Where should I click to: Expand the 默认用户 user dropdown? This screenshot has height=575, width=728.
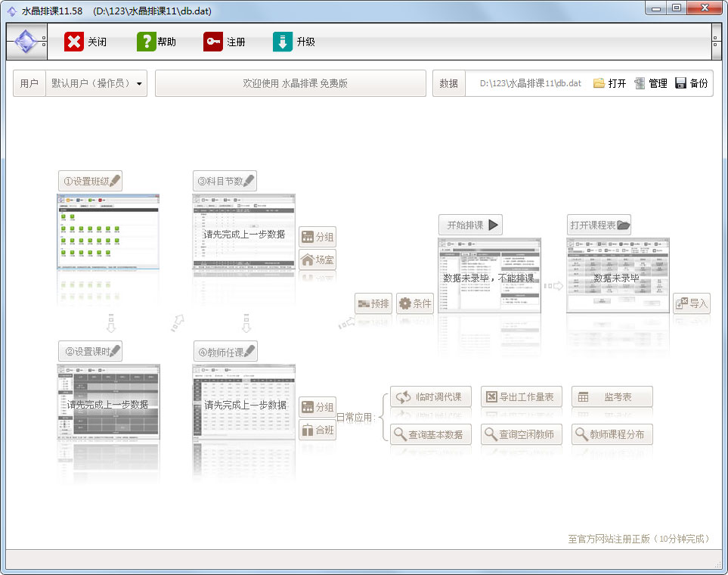(140, 84)
